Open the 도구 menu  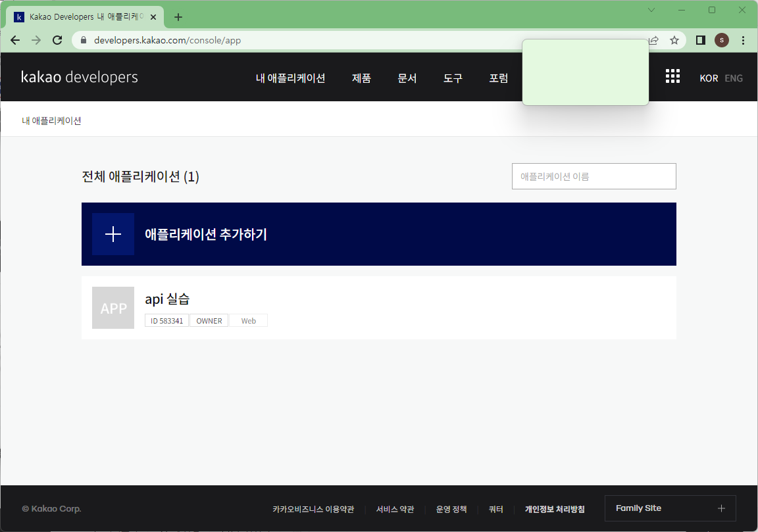click(x=453, y=78)
